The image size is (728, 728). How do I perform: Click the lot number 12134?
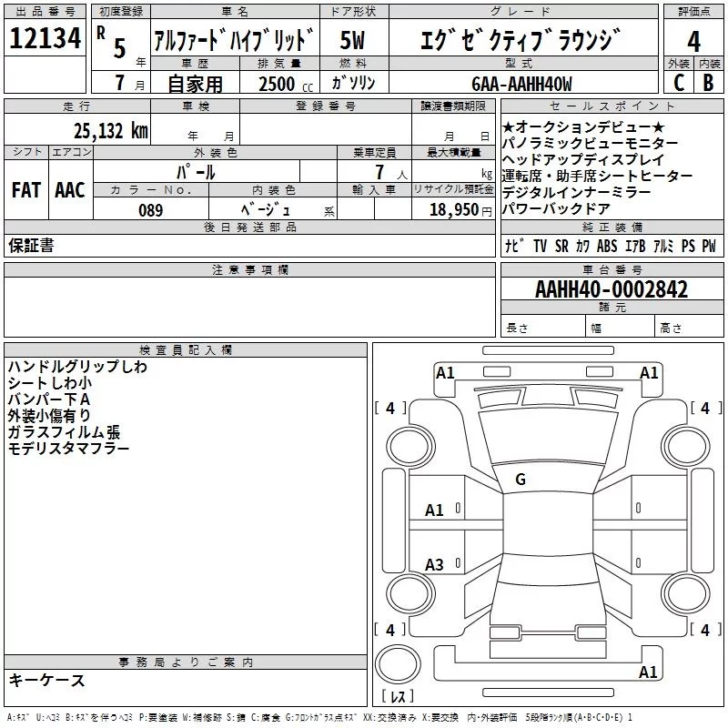pos(45,38)
